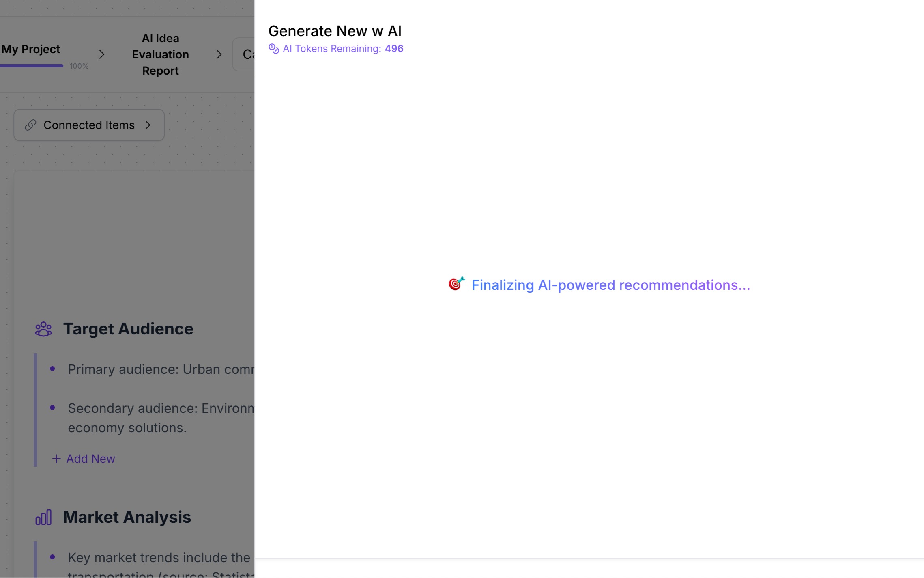Click the chevron after AI Idea Evaluation Report
The image size is (924, 578).
(219, 54)
